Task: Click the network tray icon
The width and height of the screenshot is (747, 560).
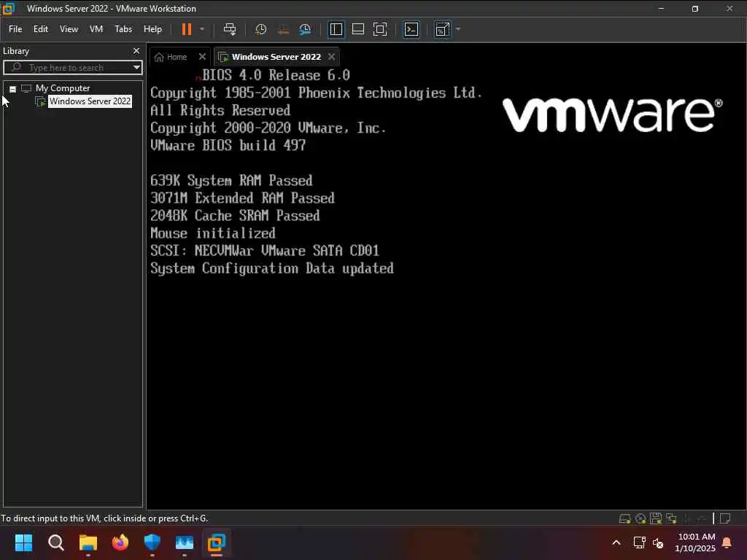Action: tap(639, 542)
